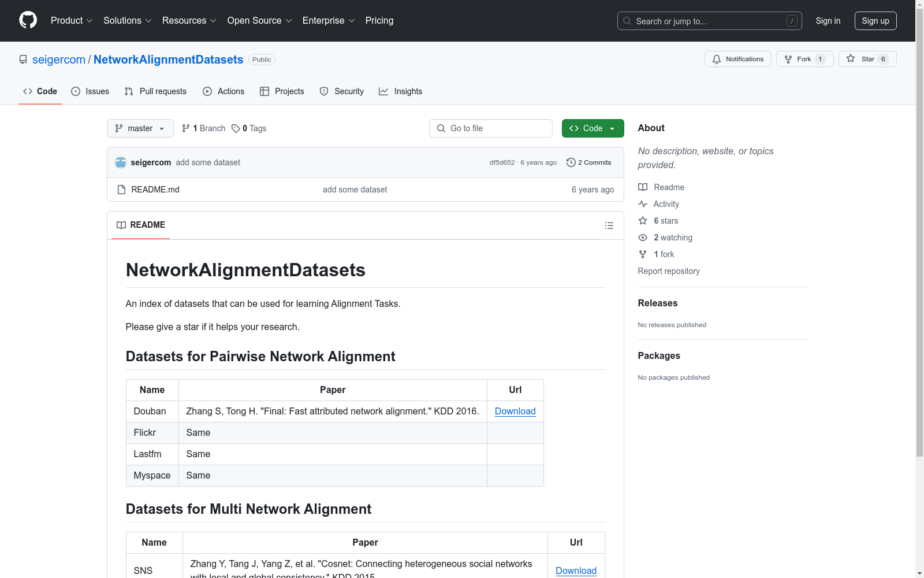Switch to the Issues tab

click(90, 91)
